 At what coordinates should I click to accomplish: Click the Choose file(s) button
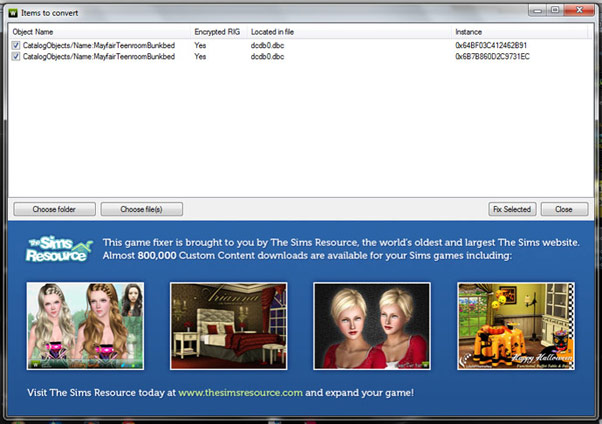141,209
